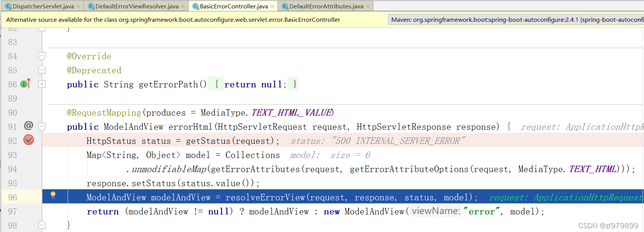Click the @Override annotation
Image resolution: width=644 pixels, height=232 pixels.
point(89,56)
